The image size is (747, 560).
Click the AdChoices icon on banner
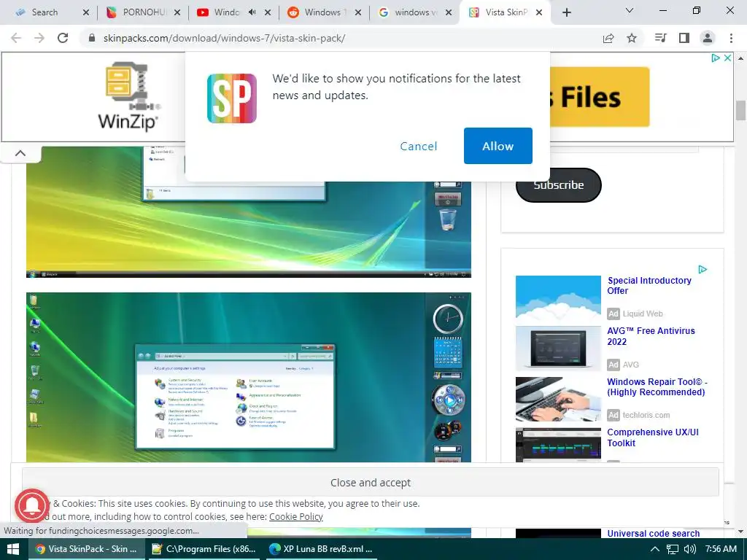click(x=715, y=58)
